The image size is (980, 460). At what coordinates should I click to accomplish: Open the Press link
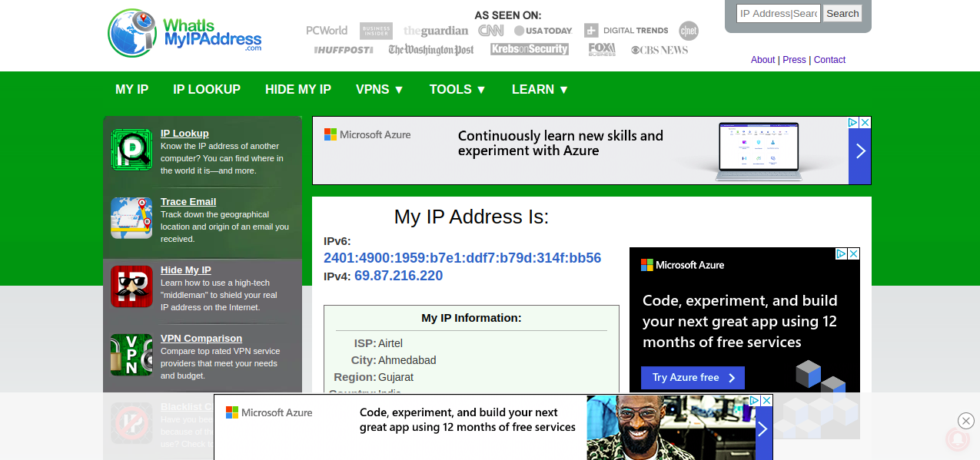[x=794, y=60]
